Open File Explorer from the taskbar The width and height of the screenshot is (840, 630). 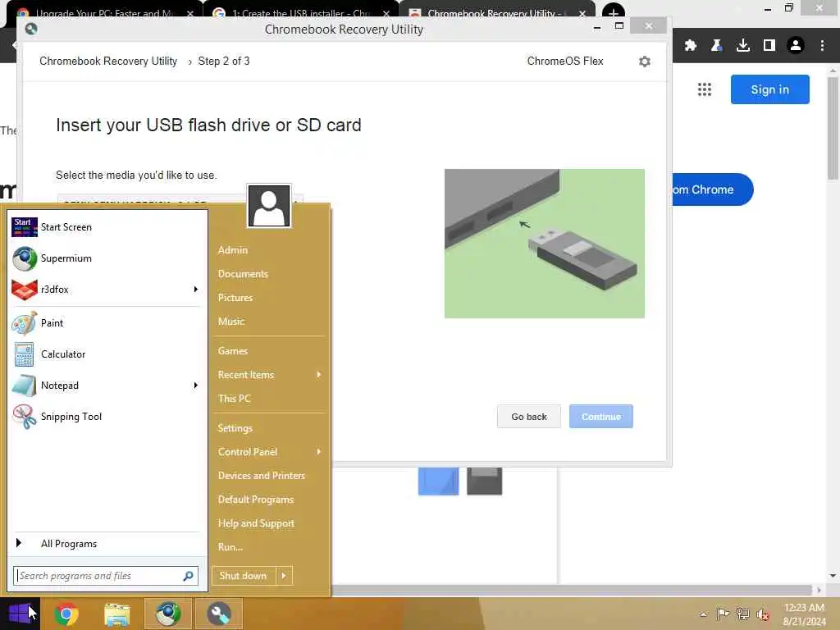click(116, 614)
